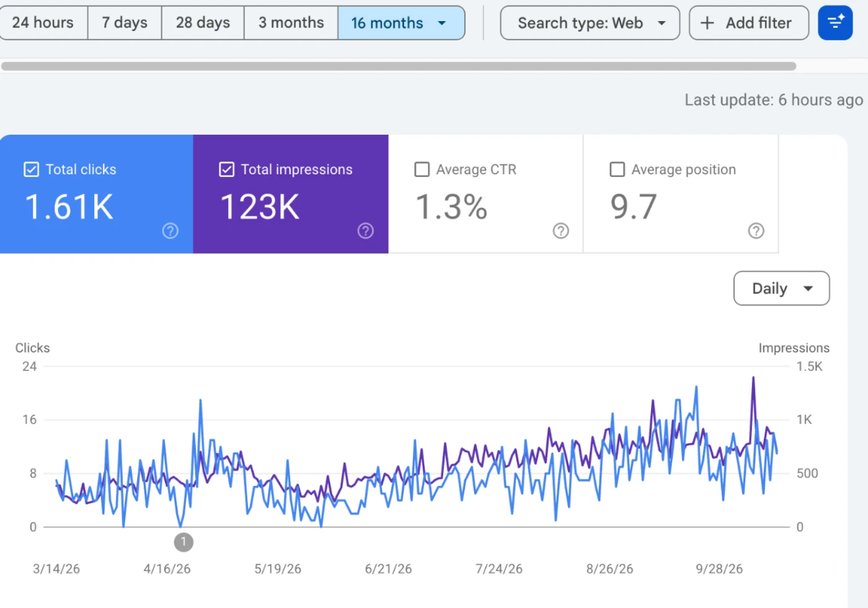This screenshot has height=608, width=868.
Task: Click the 1.5K impressions axis label
Action: [x=810, y=367]
